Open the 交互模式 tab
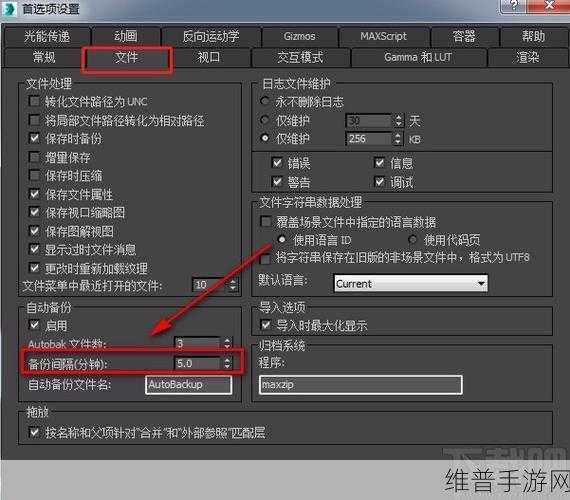570x500 pixels. coord(300,57)
